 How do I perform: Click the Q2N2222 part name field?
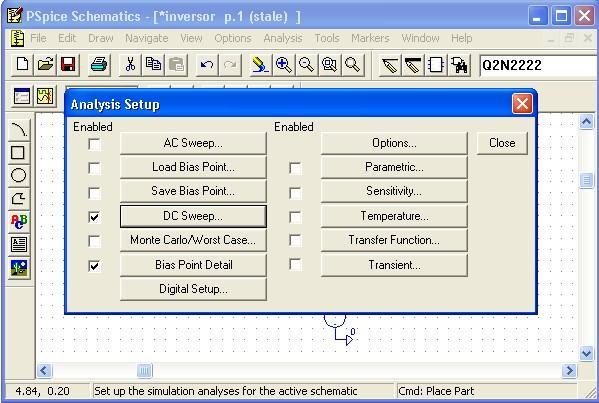coord(539,65)
